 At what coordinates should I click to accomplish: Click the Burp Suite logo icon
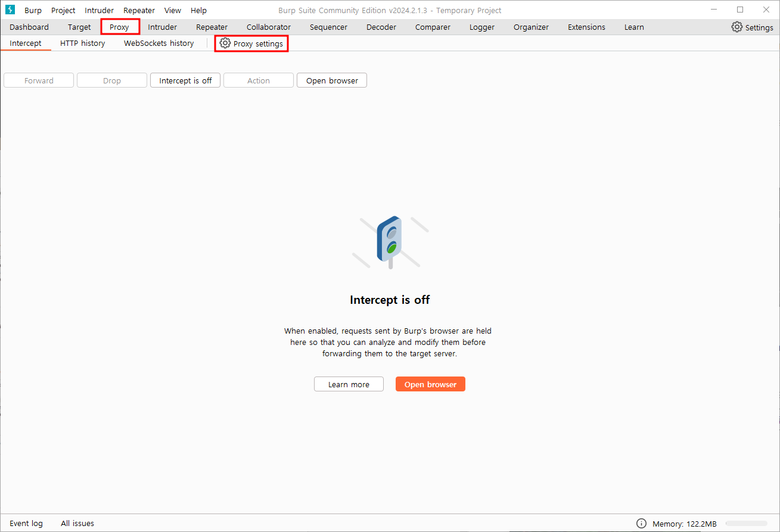(10, 10)
